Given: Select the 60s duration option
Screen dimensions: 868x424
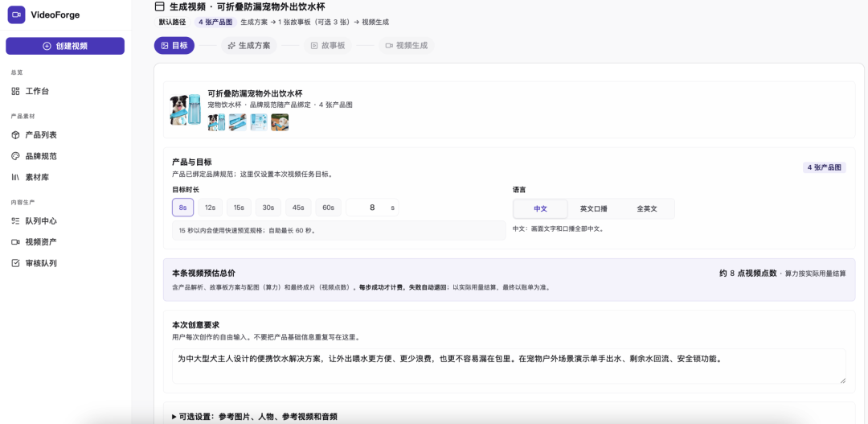Looking at the screenshot, I should pyautogui.click(x=328, y=208).
